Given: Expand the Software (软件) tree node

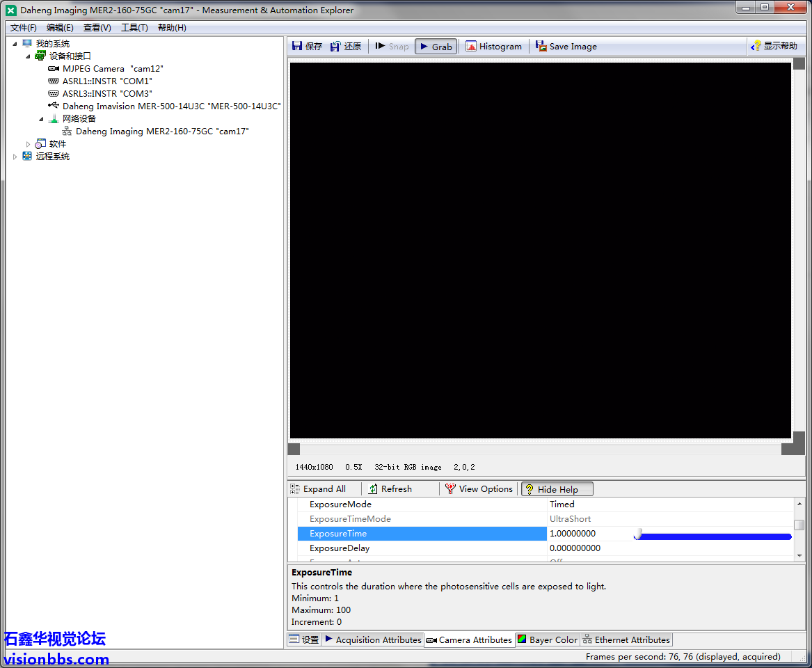Looking at the screenshot, I should click(x=28, y=145).
